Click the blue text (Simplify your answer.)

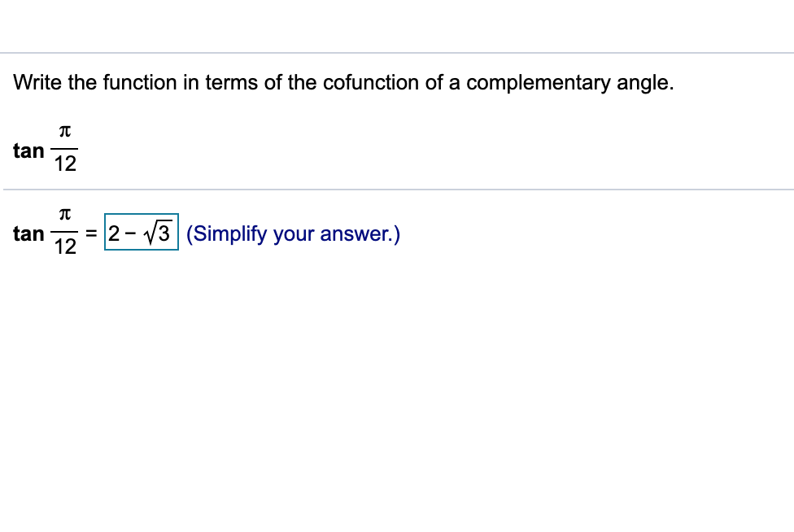292,234
